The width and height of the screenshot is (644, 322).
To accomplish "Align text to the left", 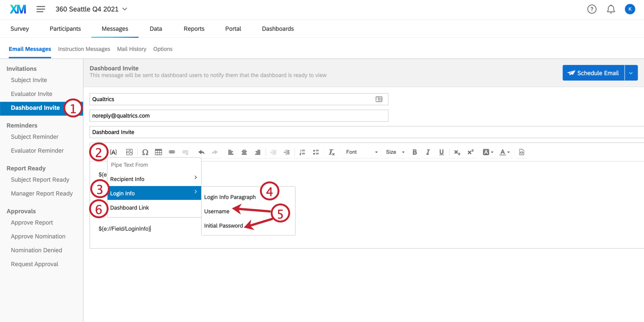I will coord(231,152).
